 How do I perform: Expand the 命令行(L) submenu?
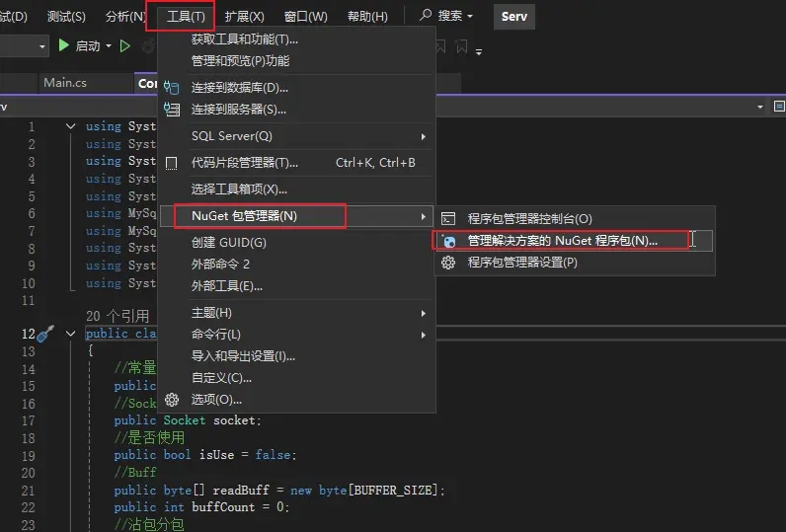297,335
